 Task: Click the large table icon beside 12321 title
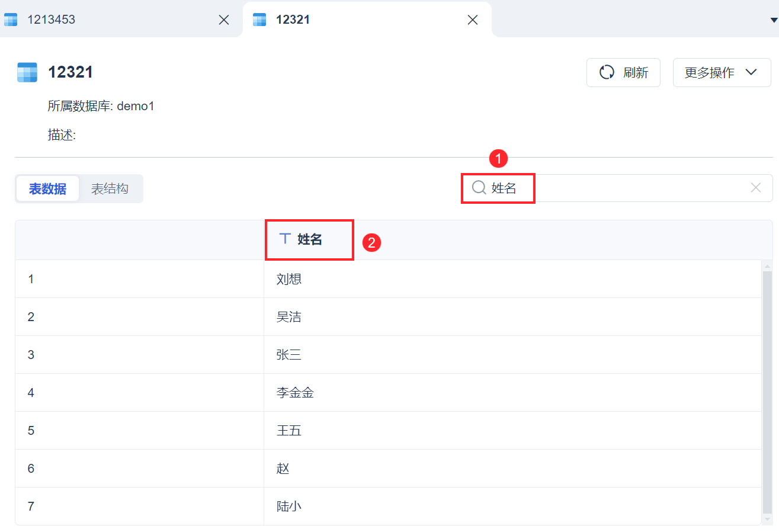27,72
